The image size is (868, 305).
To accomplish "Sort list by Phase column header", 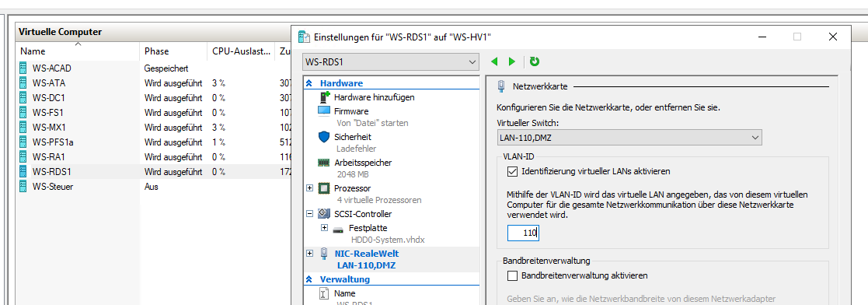I will click(173, 51).
